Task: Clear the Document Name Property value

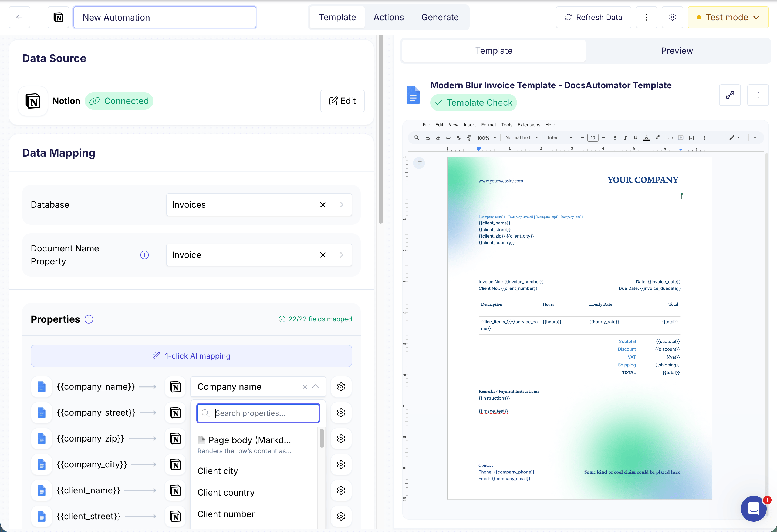Action: (x=323, y=255)
